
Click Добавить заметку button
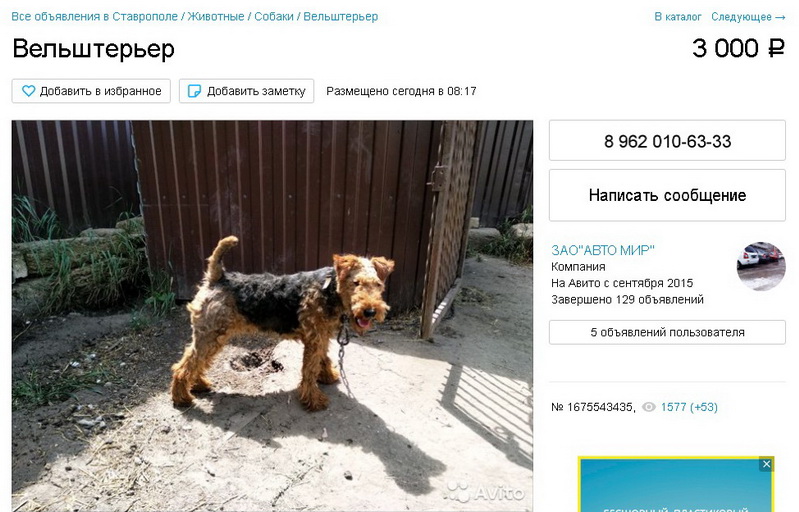[247, 91]
